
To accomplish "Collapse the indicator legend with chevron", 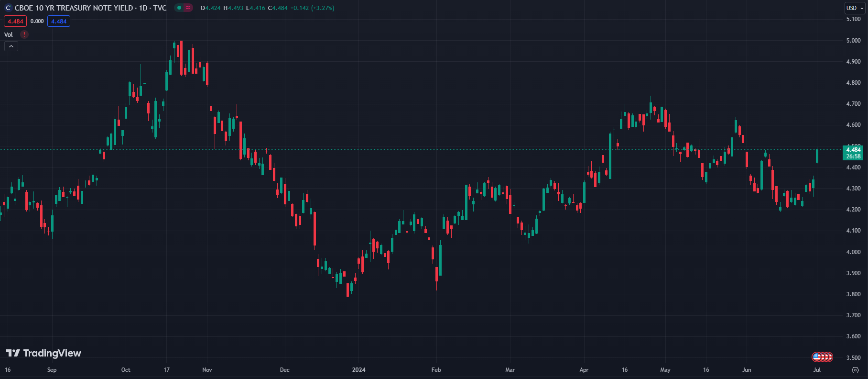I will pos(11,46).
